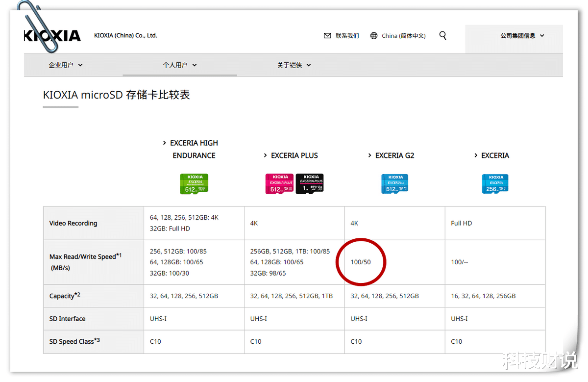This screenshot has height=382, width=588.
Task: Click the pink EXCERIA PLUS 512GB card image
Action: point(280,183)
